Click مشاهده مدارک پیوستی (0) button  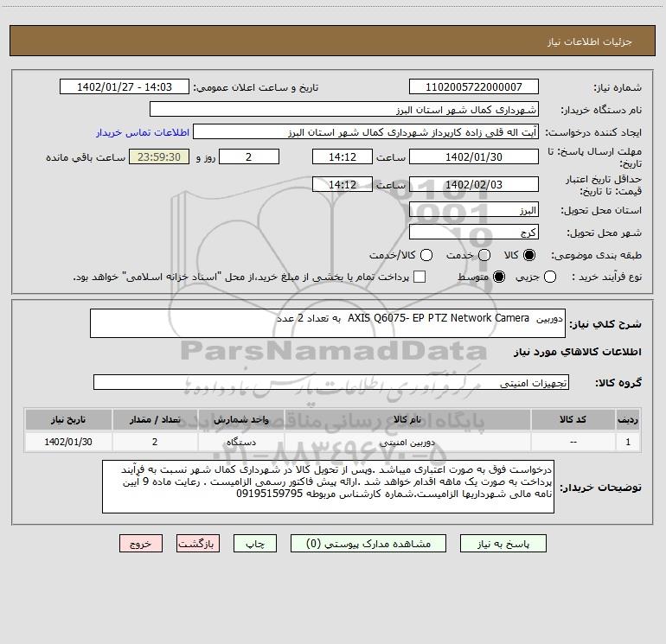pos(368,544)
